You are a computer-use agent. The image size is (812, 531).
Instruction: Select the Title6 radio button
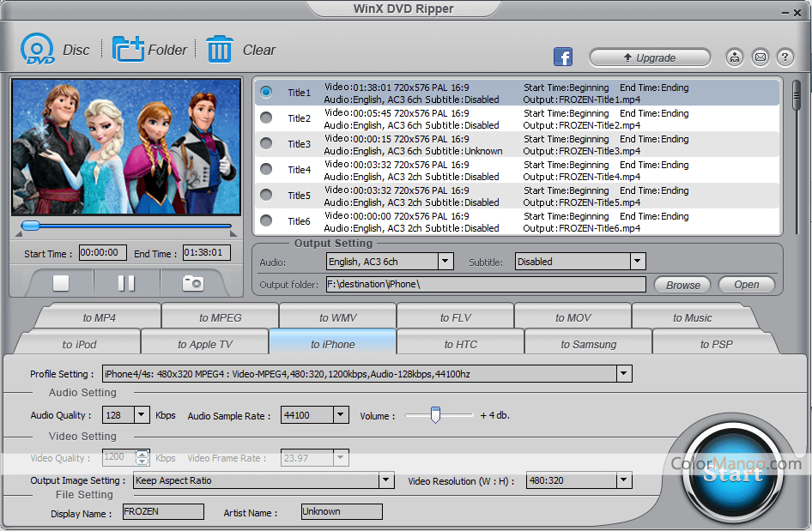pyautogui.click(x=266, y=220)
